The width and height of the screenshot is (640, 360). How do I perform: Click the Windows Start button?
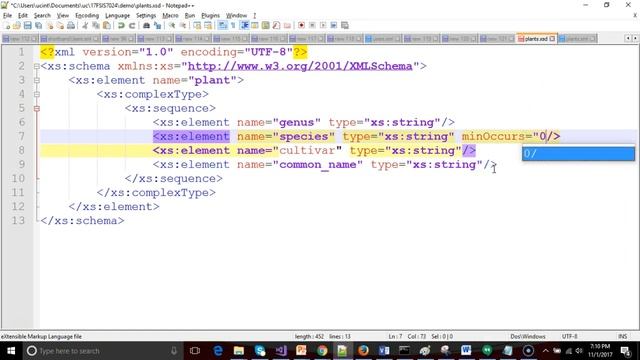click(11, 351)
